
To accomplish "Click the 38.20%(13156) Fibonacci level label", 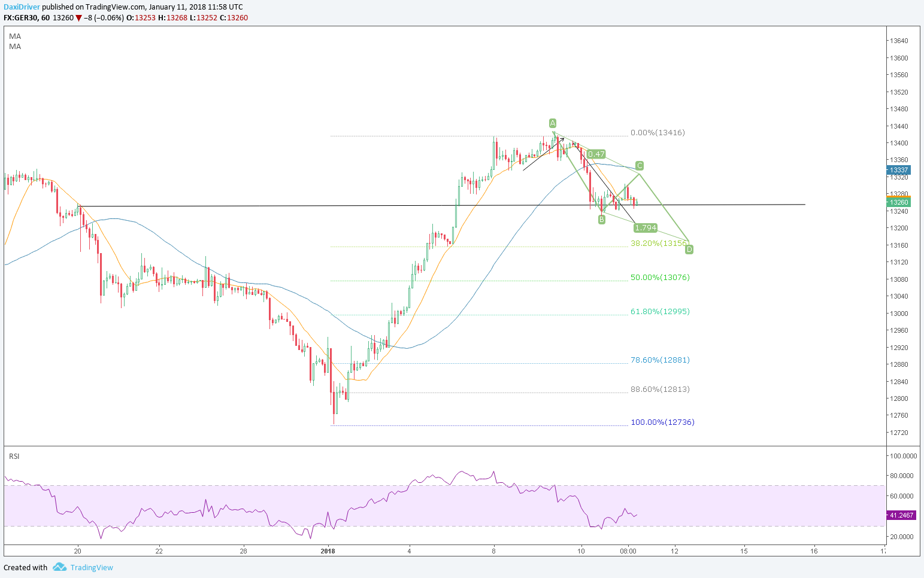I will 660,244.
